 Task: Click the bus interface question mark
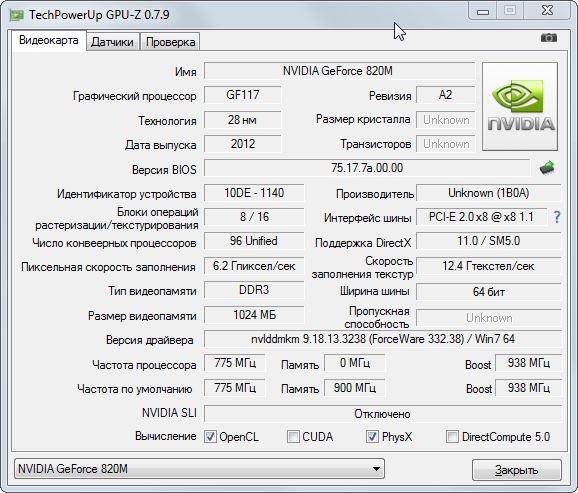pos(557,217)
